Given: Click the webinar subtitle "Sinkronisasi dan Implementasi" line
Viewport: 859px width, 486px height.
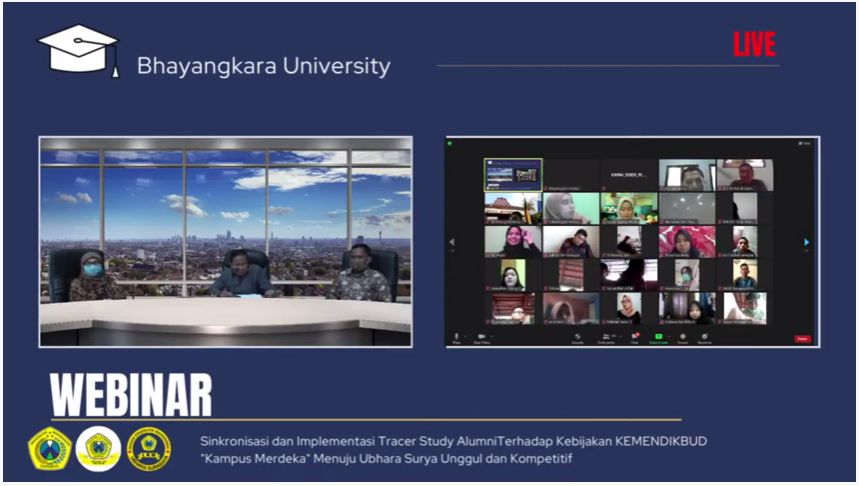Looking at the screenshot, I should (454, 441).
